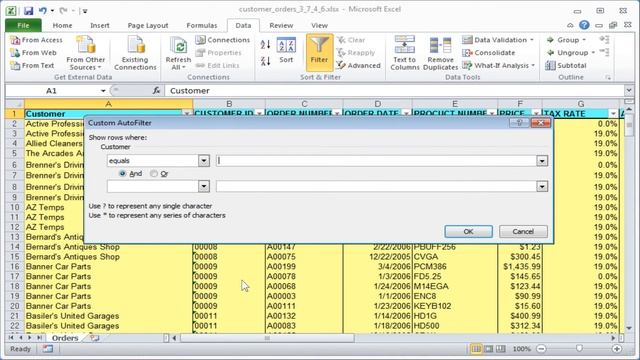Switch to Normal view in status bar
This screenshot has width=640, height=360.
tap(476, 349)
